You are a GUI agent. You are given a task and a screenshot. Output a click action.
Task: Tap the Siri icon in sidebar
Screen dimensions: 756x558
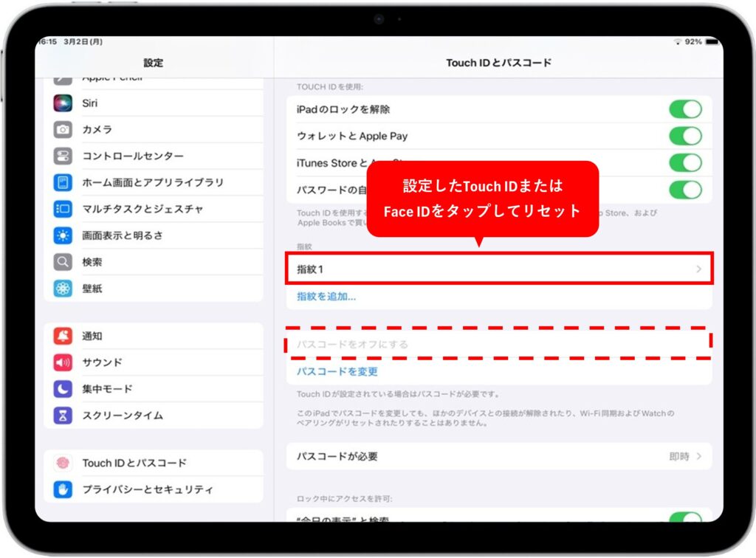coord(63,103)
